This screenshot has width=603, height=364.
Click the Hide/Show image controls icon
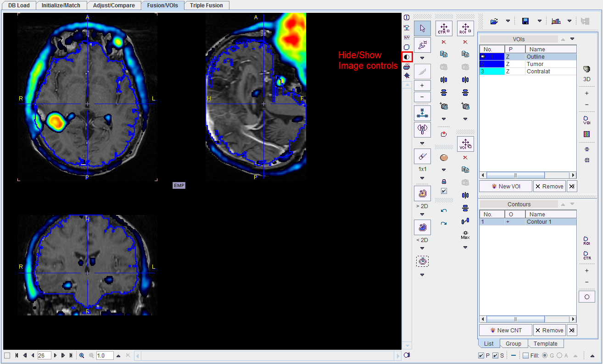tap(407, 57)
